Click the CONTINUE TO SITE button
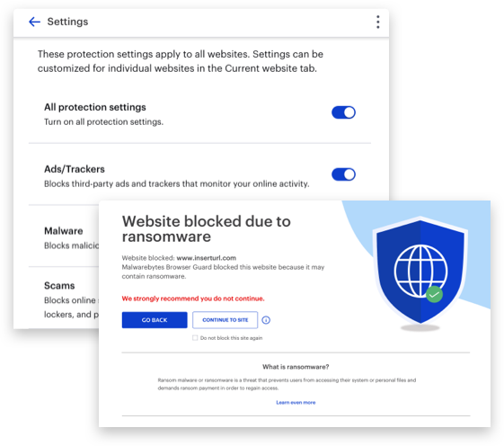This screenshot has height=446, width=504. coord(225,320)
